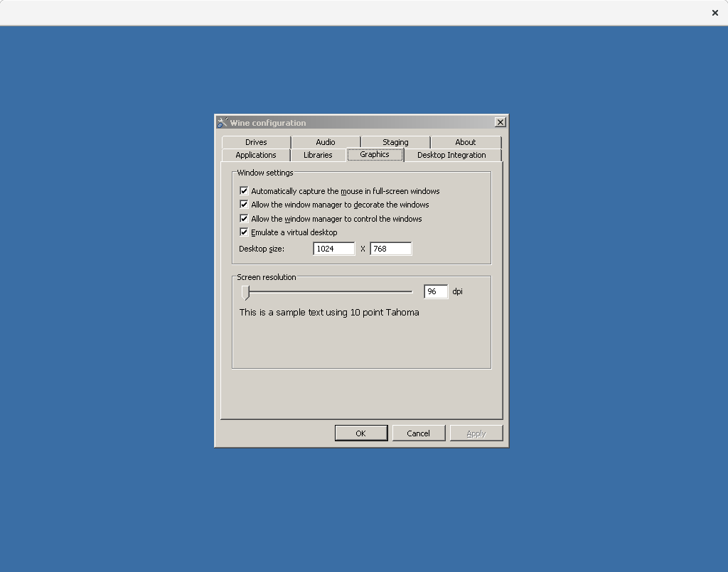Click the screen resolution slider thumb
728x572 pixels.
click(245, 292)
